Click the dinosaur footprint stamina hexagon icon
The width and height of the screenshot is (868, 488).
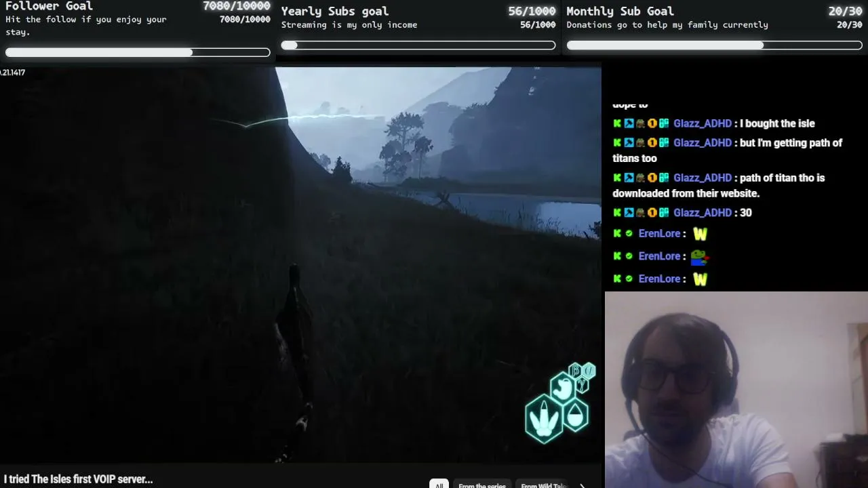tap(543, 419)
